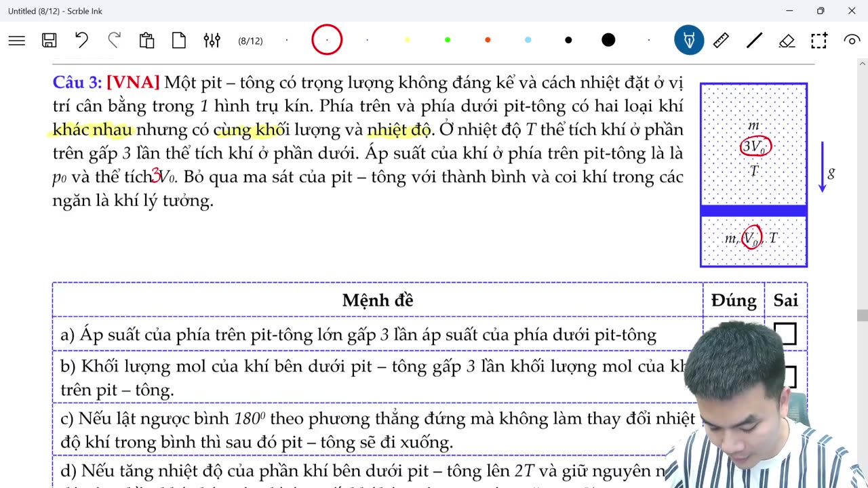Add a new blank page
This screenshot has width=868, height=488.
[179, 41]
